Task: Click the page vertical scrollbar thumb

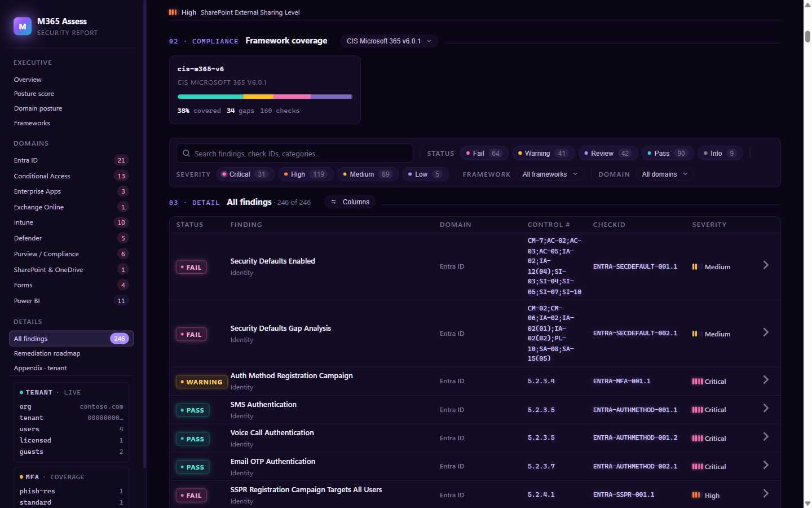Action: 807,36
